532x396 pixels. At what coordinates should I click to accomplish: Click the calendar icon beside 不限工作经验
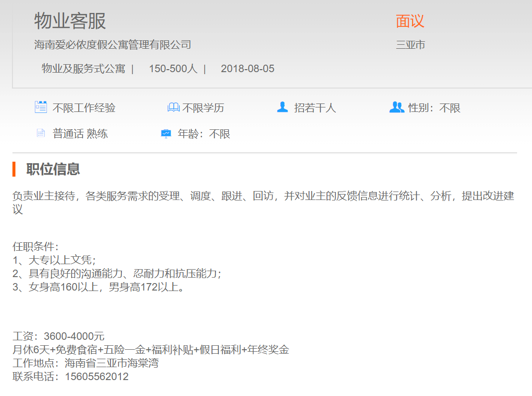(41, 107)
